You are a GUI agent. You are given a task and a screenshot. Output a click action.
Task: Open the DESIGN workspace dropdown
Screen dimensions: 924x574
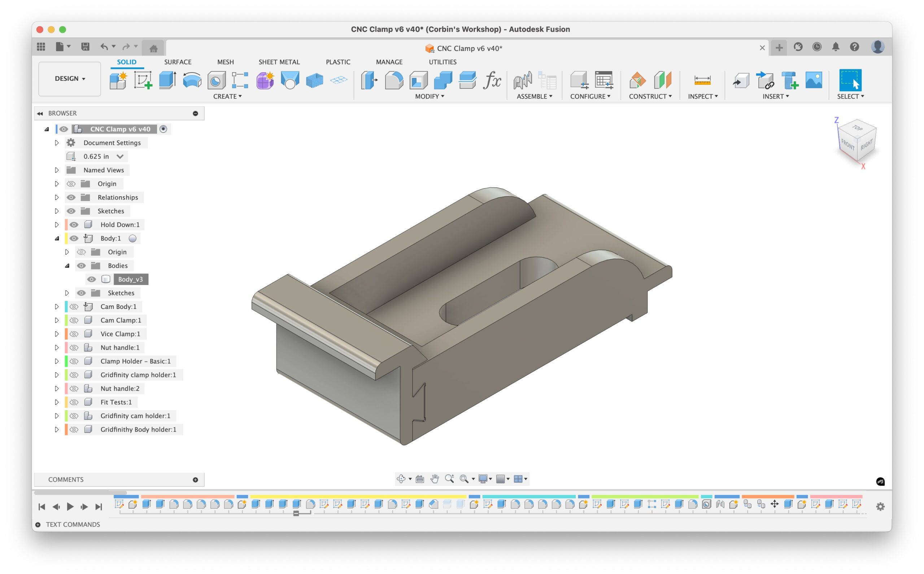pos(70,79)
